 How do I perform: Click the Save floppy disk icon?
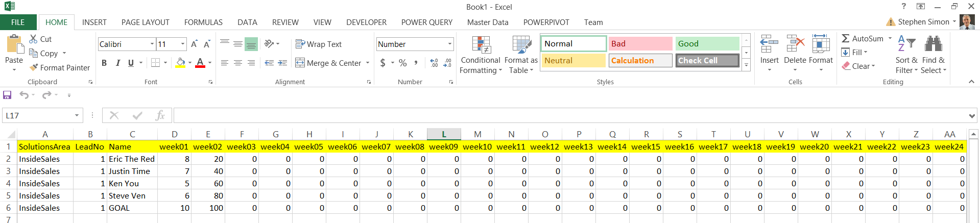[x=7, y=95]
